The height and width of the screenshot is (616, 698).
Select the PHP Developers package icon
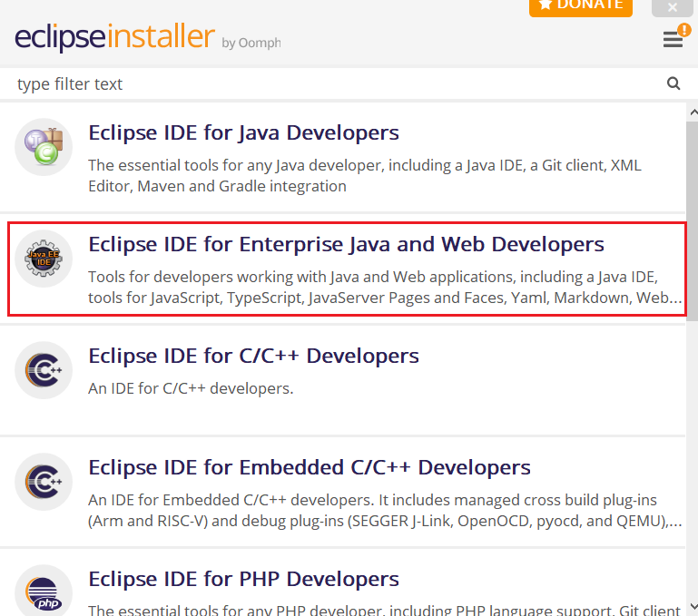[44, 592]
